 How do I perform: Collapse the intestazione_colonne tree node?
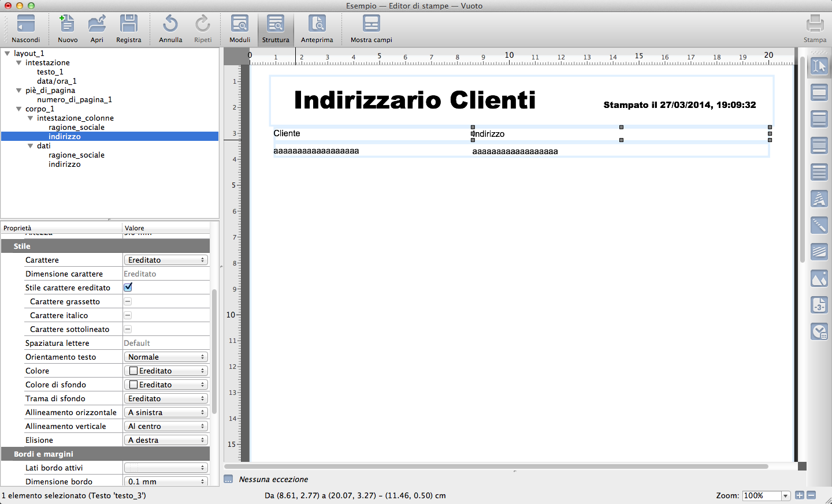[x=31, y=118]
